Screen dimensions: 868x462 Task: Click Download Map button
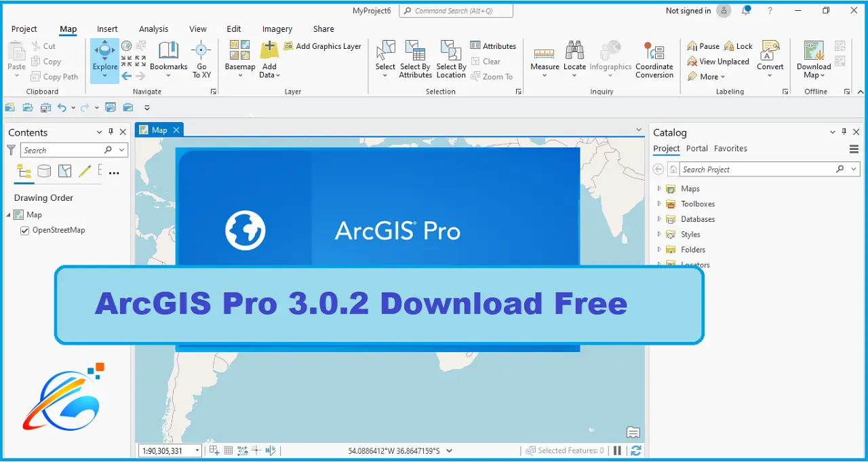(x=814, y=60)
